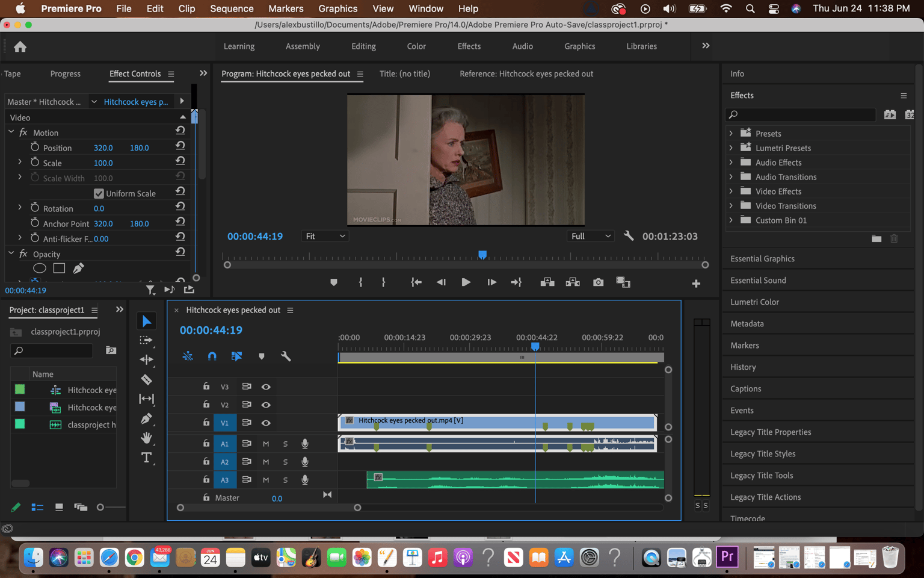Expand Custom Bin 01 folder

[x=731, y=220]
